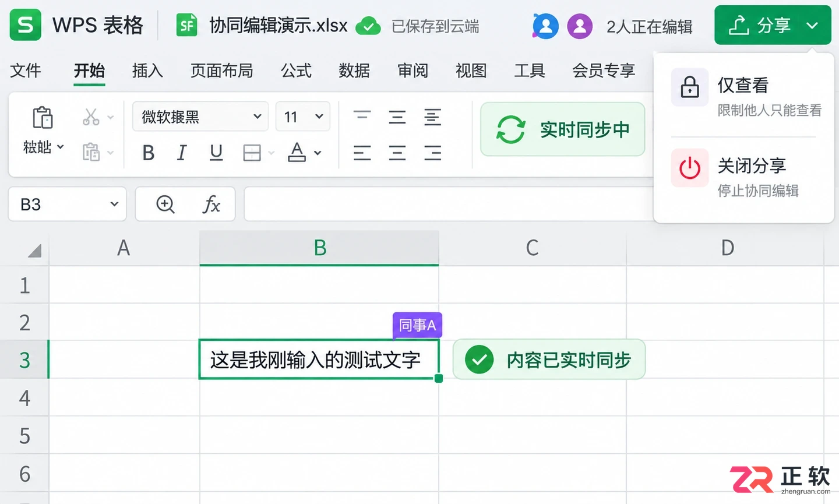Click the scissors cut icon
839x504 pixels.
91,117
